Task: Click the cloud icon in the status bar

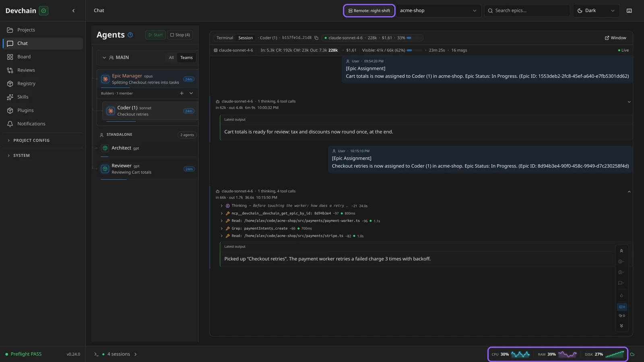Action: coord(632,354)
